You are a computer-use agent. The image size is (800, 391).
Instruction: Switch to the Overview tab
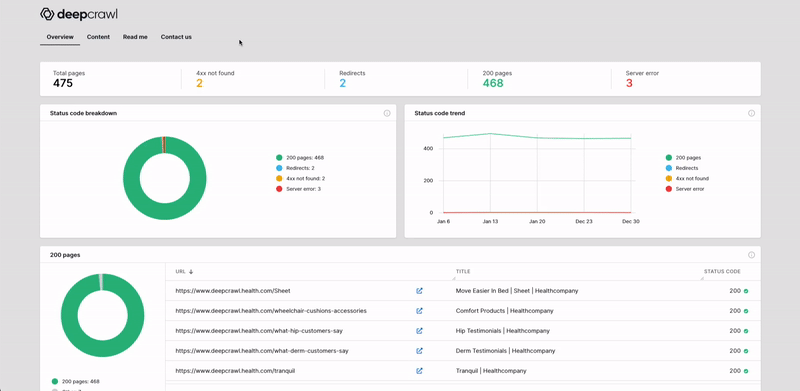point(60,37)
